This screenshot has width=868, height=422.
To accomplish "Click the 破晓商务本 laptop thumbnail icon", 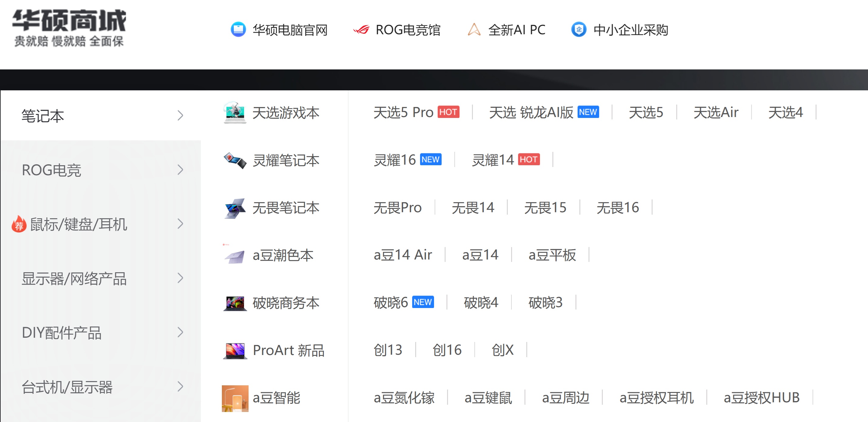I will pyautogui.click(x=235, y=303).
